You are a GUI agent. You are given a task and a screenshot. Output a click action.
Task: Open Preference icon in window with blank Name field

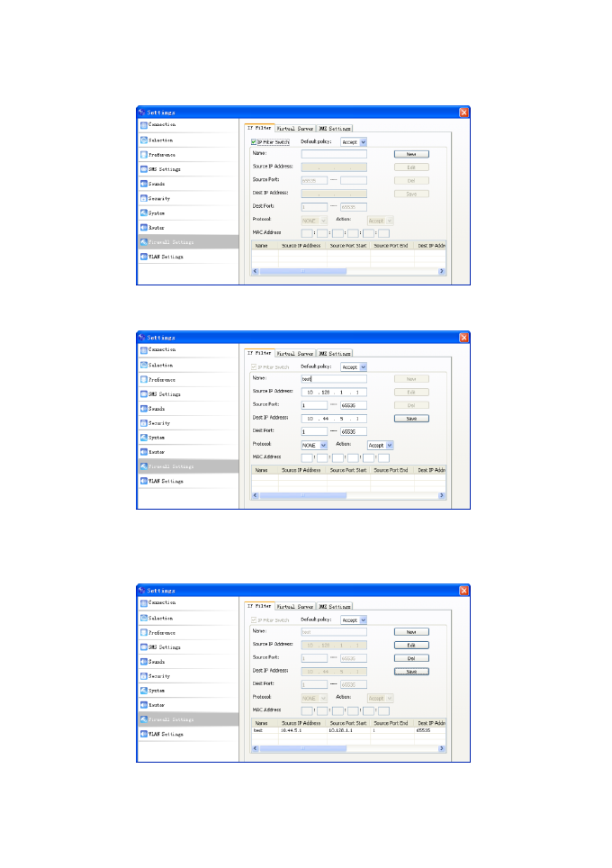144,155
